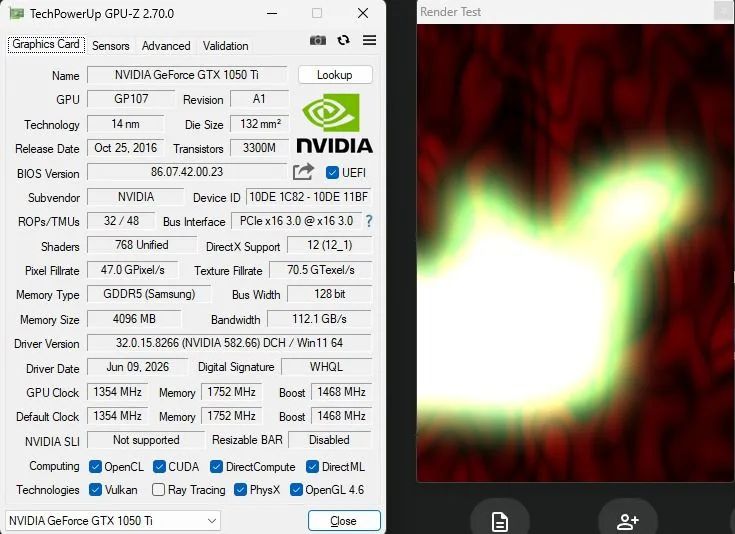Viewport: 735px width, 534px height.
Task: Click the BIOS Version field 86.07.42.00.23
Action: click(x=187, y=172)
